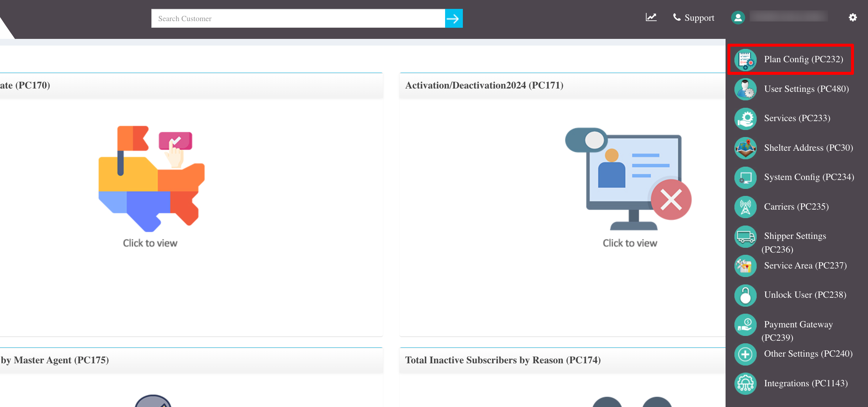
Task: Open System Config (PC234) monitor icon
Action: point(745,177)
